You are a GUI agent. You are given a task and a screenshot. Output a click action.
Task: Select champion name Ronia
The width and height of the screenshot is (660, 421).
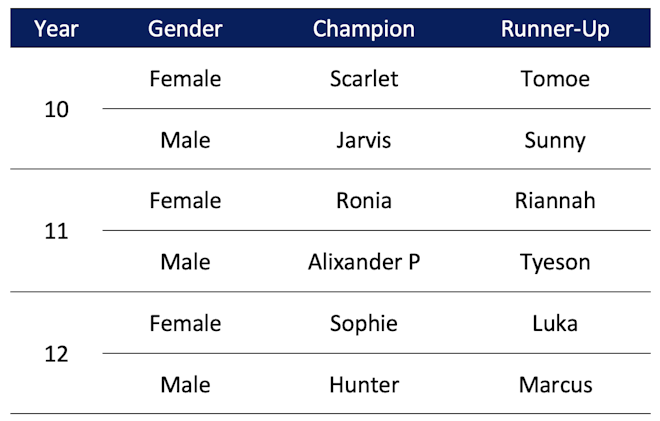[364, 201]
